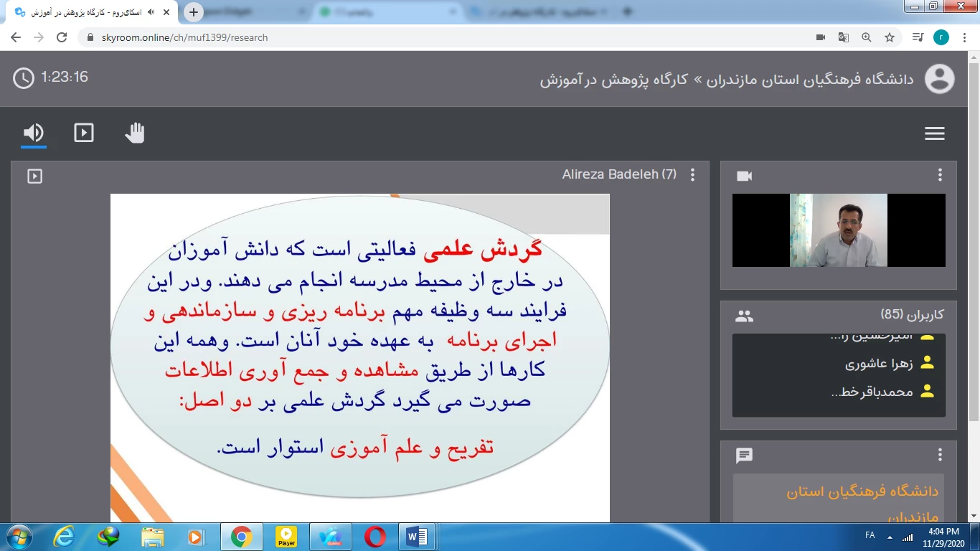Click the media play icon in toolbar
Viewport: 980px width, 551px height.
tap(84, 133)
